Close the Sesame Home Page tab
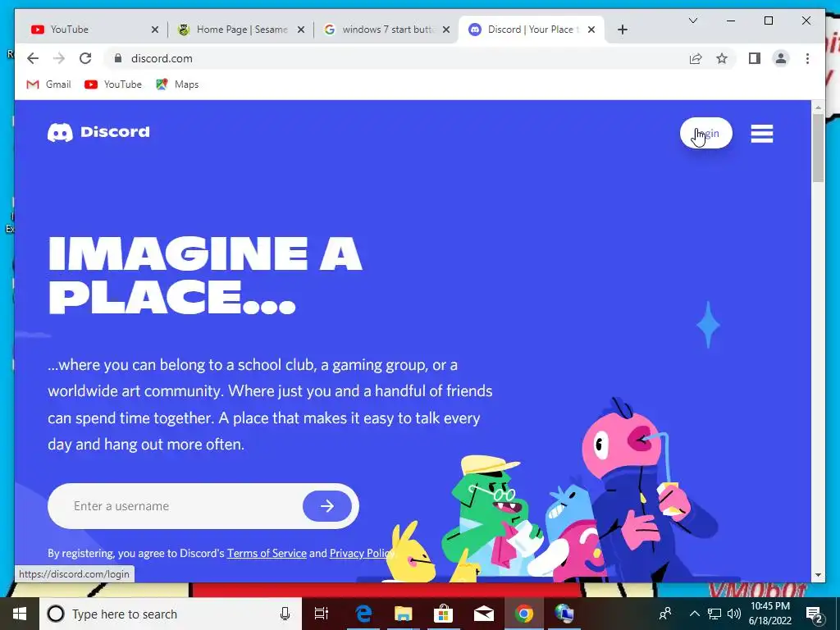This screenshot has height=630, width=840. tap(301, 30)
